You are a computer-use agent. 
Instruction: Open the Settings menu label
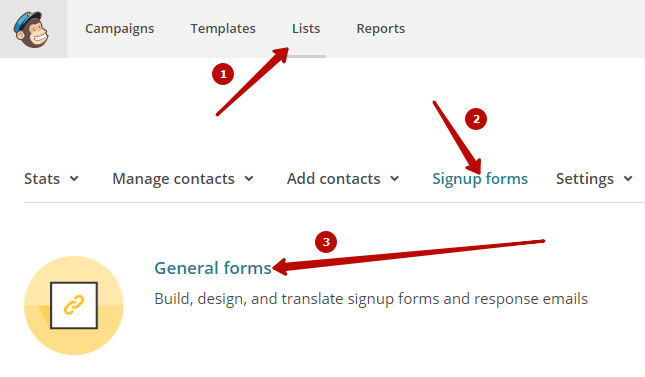585,179
